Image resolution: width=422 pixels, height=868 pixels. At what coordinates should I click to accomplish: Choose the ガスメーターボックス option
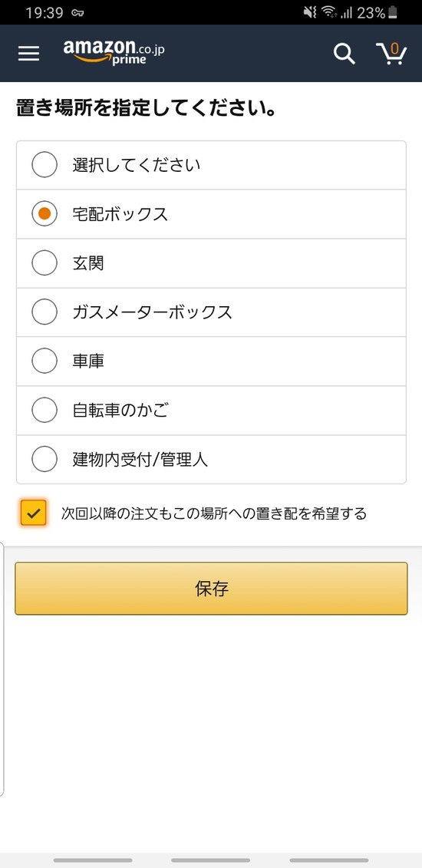pyautogui.click(x=211, y=312)
